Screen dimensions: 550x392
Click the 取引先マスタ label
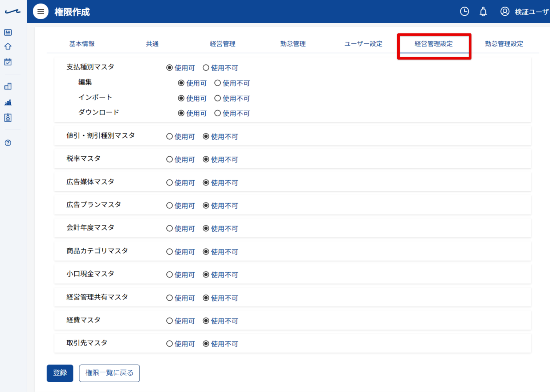87,343
